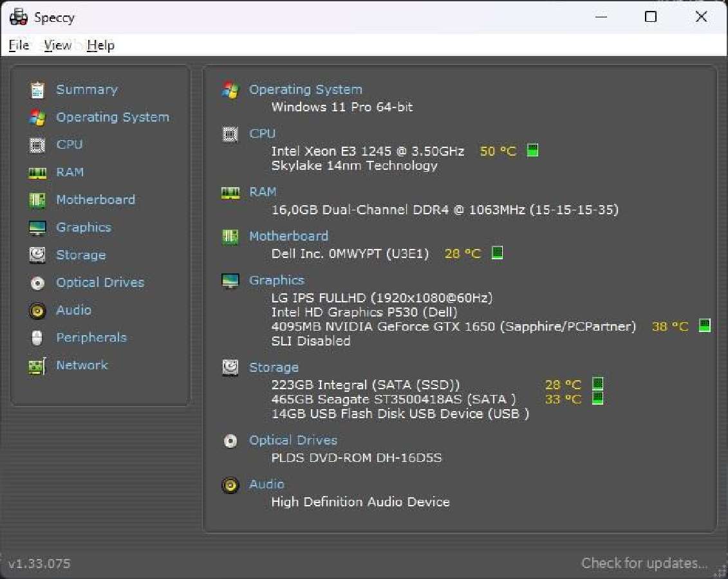Viewport: 728px width, 579px height.
Task: Click the Optical Drives disc icon in sidebar
Action: pyautogui.click(x=37, y=283)
